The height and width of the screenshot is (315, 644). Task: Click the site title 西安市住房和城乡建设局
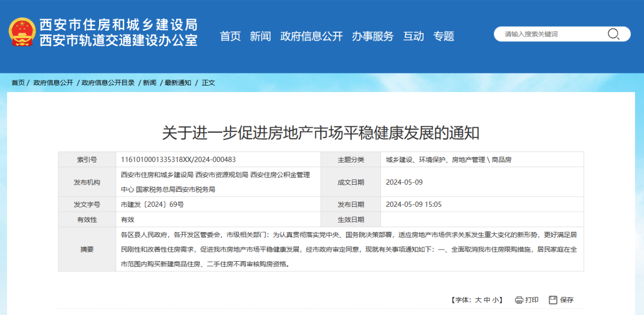click(119, 25)
